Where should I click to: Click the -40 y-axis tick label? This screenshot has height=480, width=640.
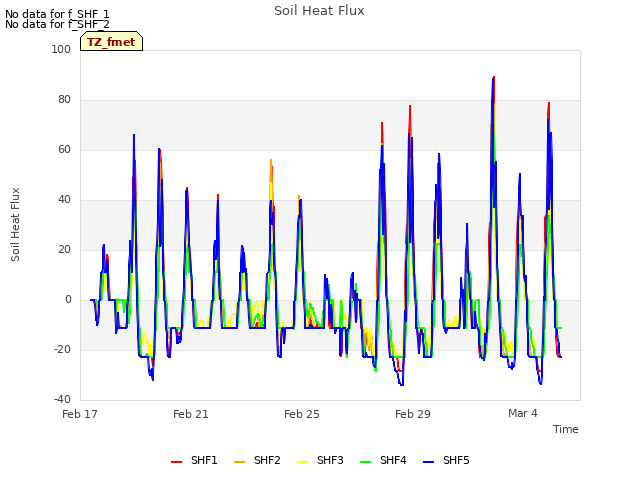(x=62, y=400)
